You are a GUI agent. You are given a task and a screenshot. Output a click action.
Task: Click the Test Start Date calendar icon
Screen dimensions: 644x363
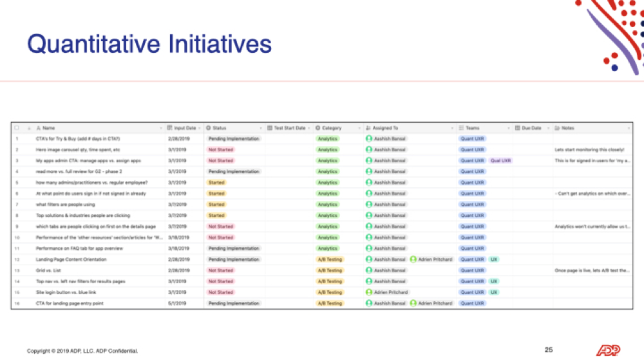(270, 128)
